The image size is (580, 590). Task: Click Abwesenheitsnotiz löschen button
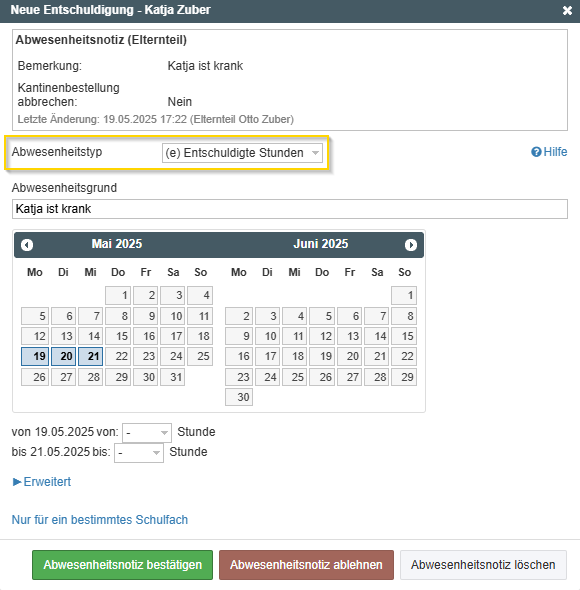483,565
